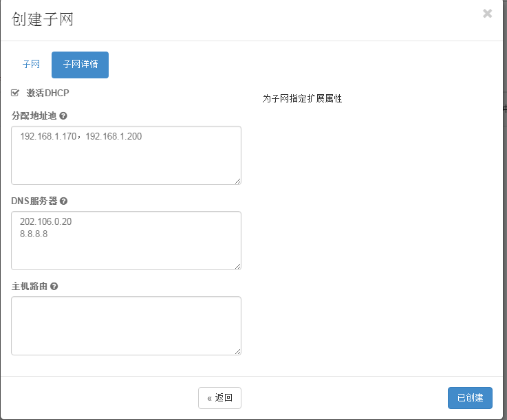
Task: Click the 激活DHCP label text
Action: point(47,93)
